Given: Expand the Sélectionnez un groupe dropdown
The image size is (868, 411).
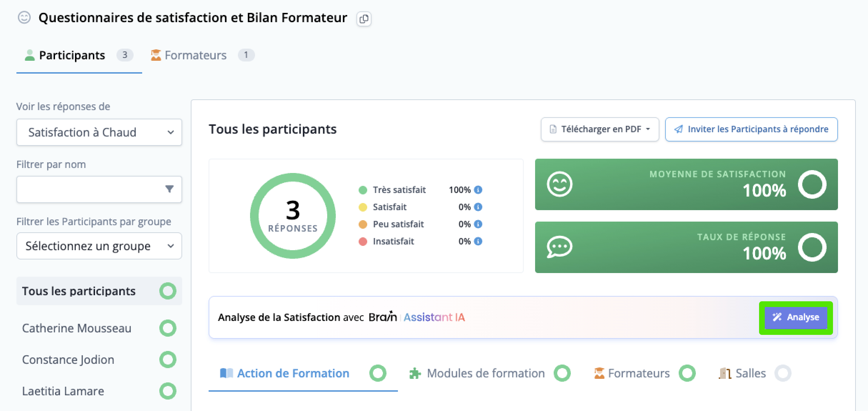Looking at the screenshot, I should coord(99,246).
